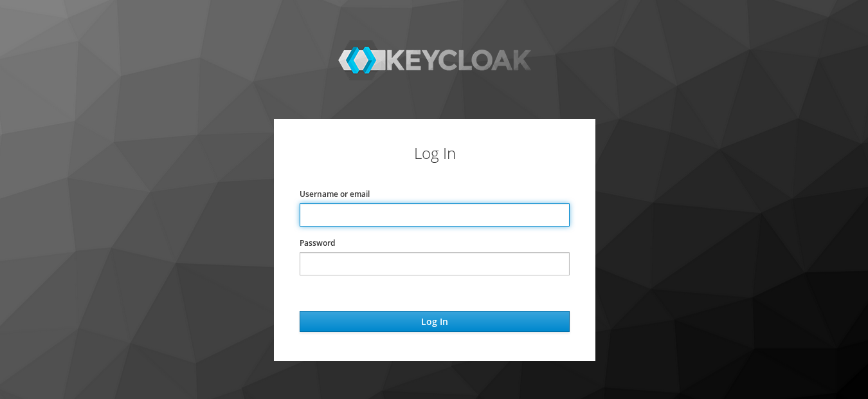
Task: Click the blue right chevron in Keycloak logo
Action: coord(370,60)
